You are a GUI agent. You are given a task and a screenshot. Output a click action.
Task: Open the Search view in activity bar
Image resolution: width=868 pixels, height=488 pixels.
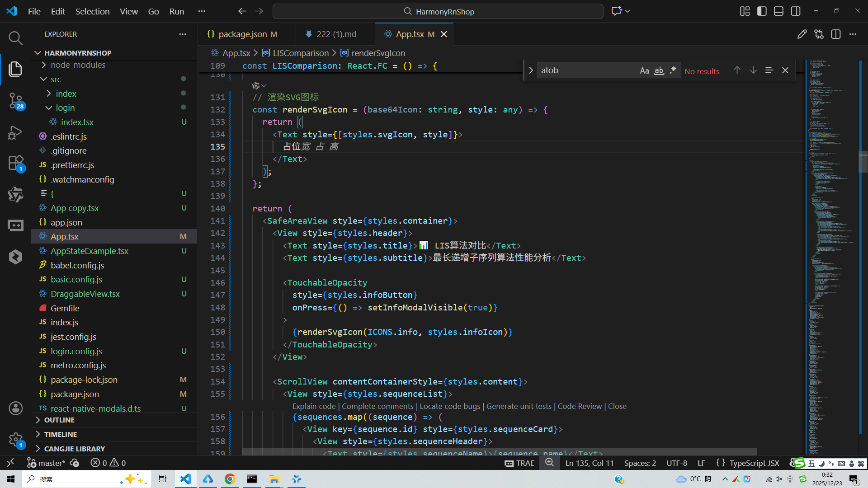click(15, 38)
